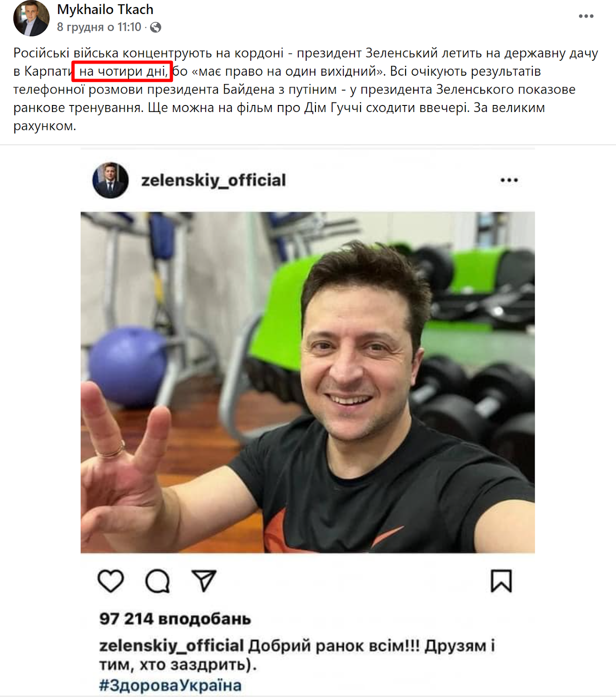Click the post body text about Карпати
The width and height of the screenshot is (616, 700).
coord(305,89)
